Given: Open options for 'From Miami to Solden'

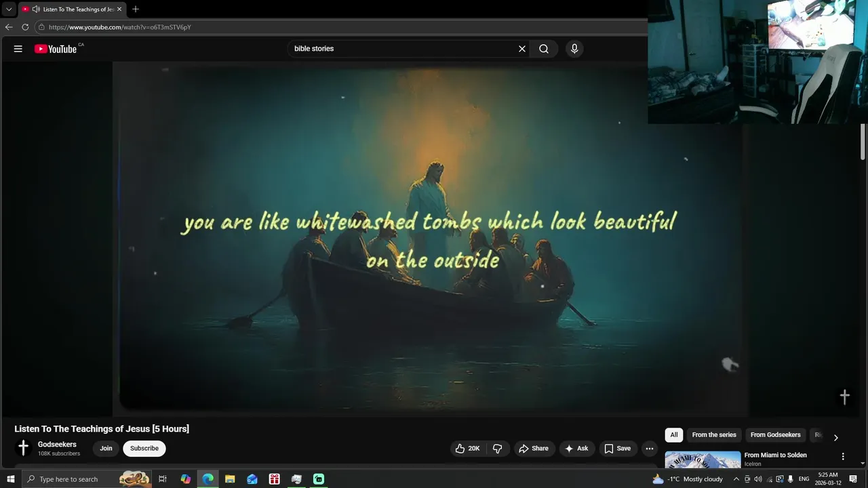Looking at the screenshot, I should click(843, 457).
